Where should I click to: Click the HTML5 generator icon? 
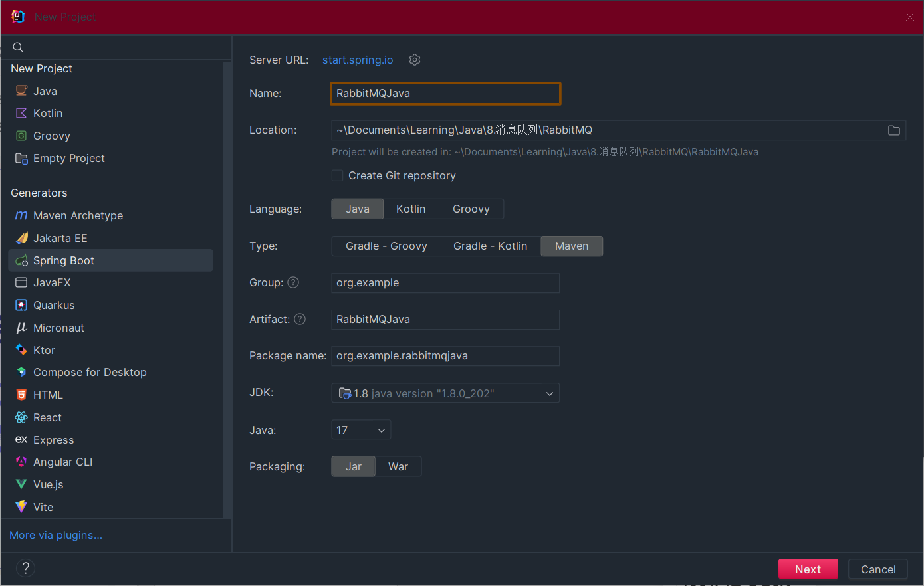21,395
